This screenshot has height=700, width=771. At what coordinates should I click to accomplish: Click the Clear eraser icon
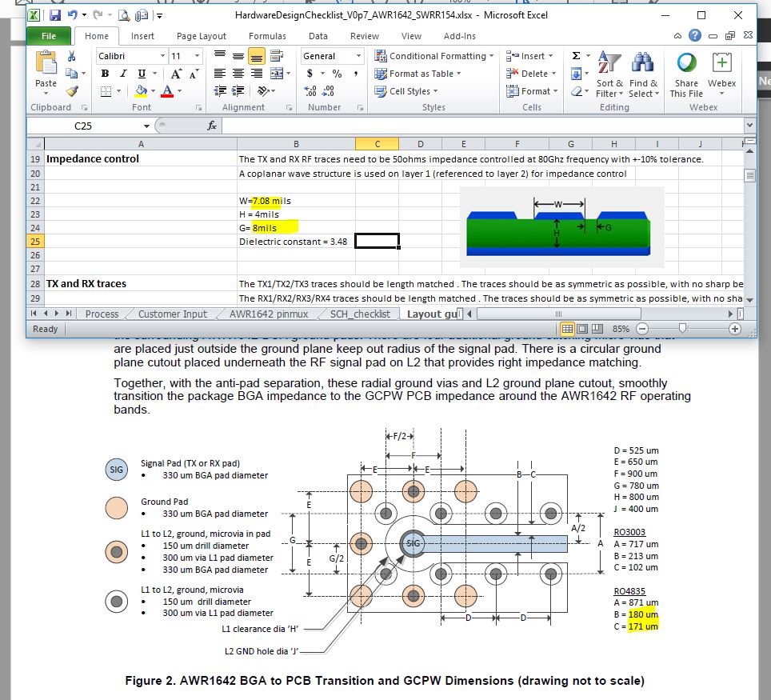pos(577,91)
